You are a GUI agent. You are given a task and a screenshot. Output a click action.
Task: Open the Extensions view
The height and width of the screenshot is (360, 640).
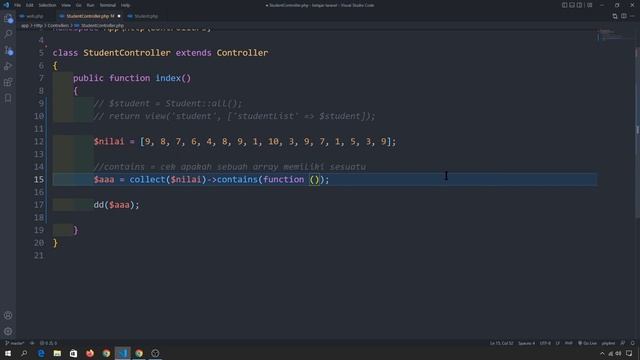coord(8,82)
